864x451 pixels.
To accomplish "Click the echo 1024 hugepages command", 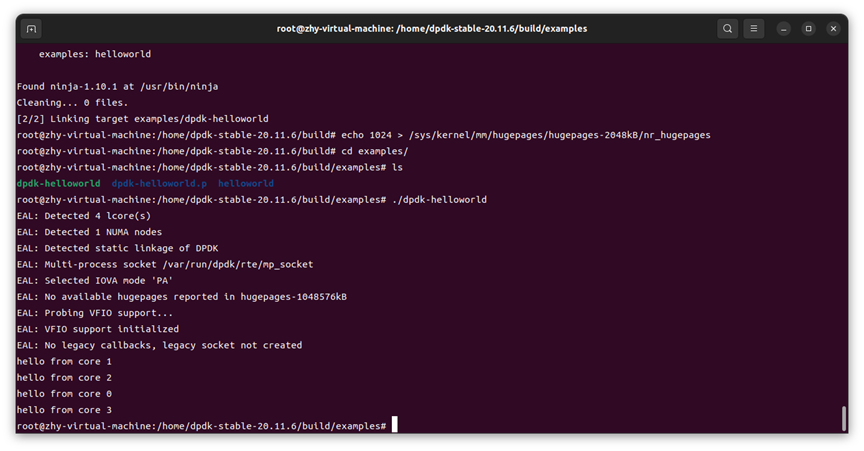I will point(550,135).
